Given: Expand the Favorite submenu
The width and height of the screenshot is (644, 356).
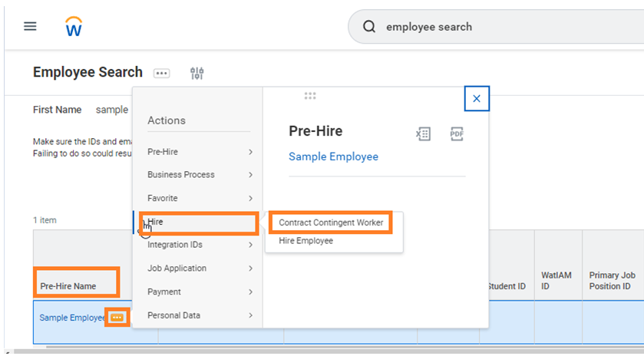Looking at the screenshot, I should [x=200, y=198].
